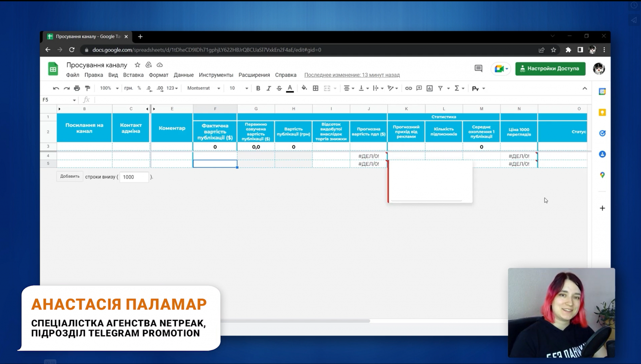Open the input tools Ру dropdown
Screen dimensions: 641x364
click(479, 89)
